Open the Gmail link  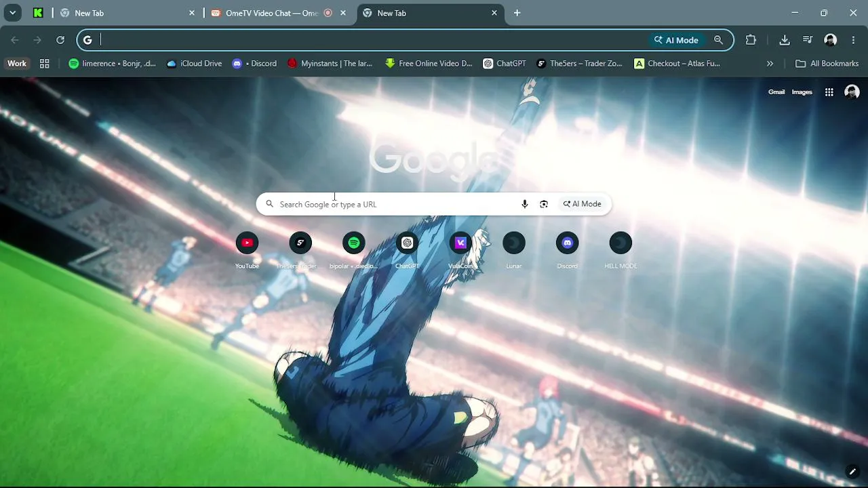[x=776, y=92]
